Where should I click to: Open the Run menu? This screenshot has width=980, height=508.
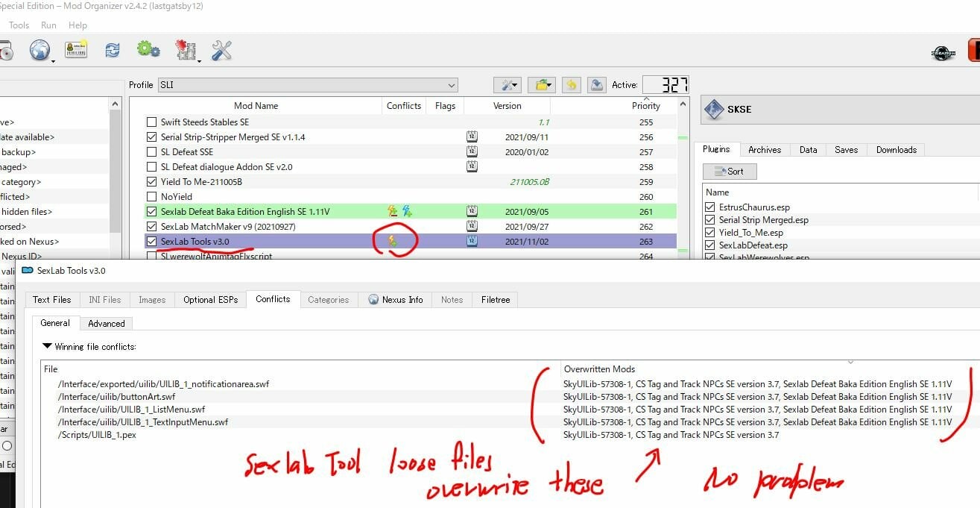pos(49,25)
